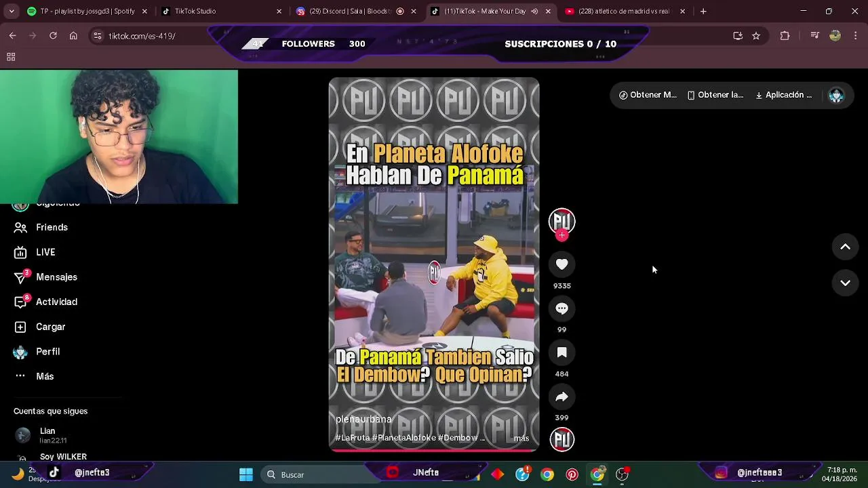Go to the next video with down chevron
868x488 pixels.
[845, 283]
